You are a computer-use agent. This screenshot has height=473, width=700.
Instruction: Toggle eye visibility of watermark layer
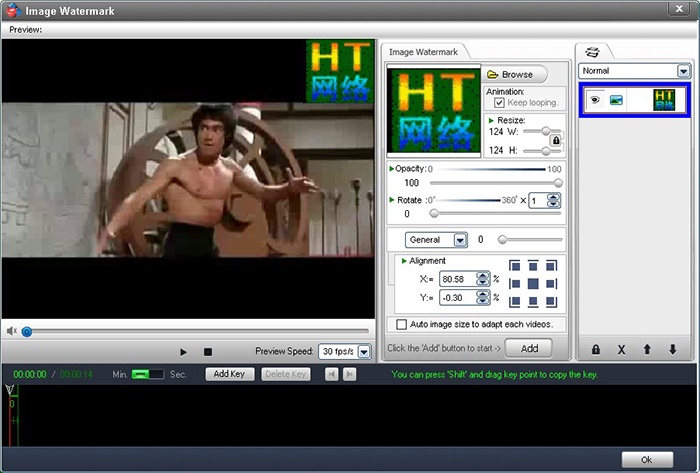pyautogui.click(x=594, y=100)
